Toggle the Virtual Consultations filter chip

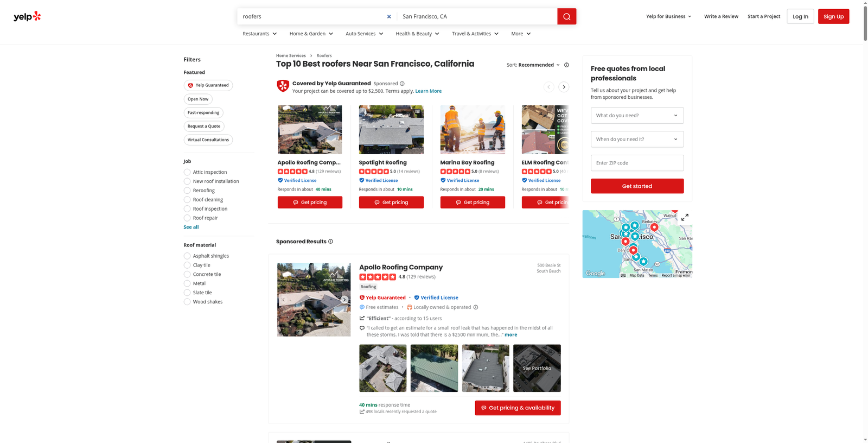pos(208,140)
